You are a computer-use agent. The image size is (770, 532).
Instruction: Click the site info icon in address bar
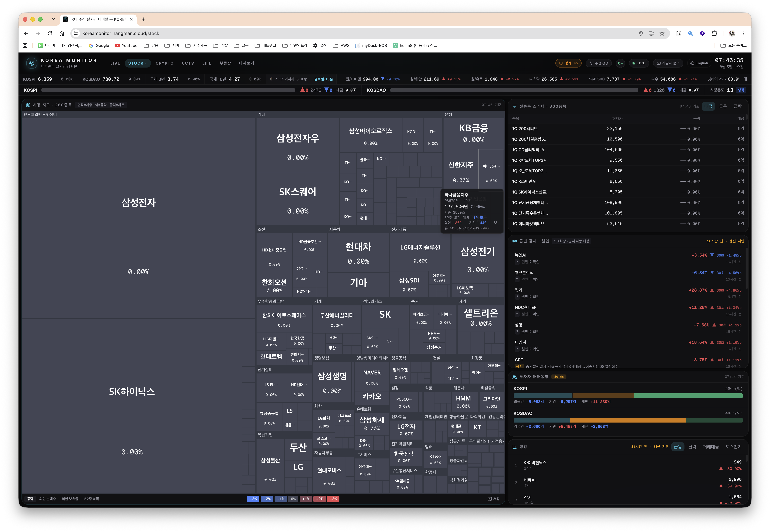point(76,33)
